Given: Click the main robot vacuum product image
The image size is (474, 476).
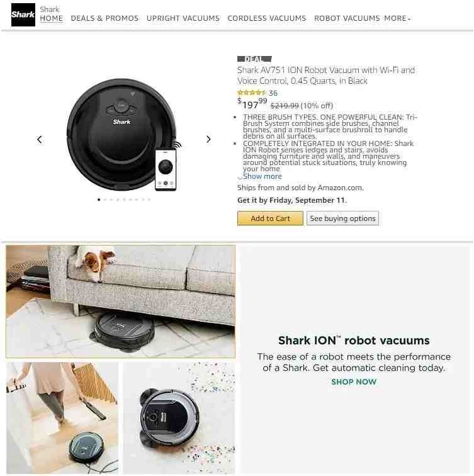Looking at the screenshot, I should pyautogui.click(x=124, y=135).
